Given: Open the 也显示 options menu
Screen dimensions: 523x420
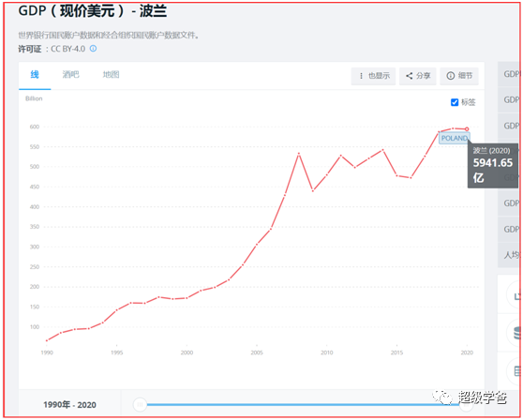Looking at the screenshot, I should point(373,76).
